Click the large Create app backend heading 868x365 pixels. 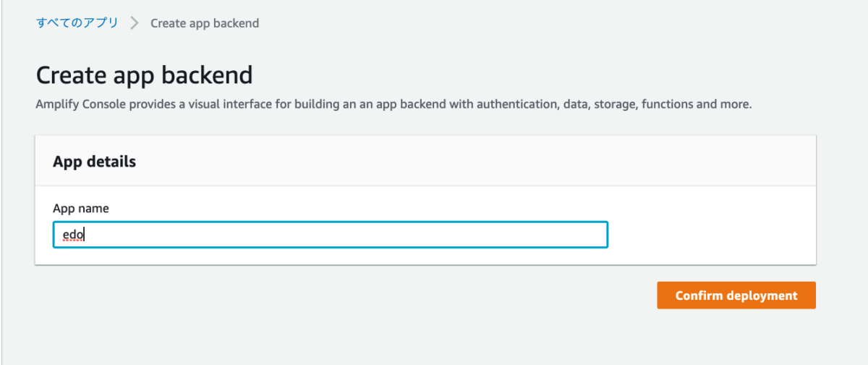point(144,75)
